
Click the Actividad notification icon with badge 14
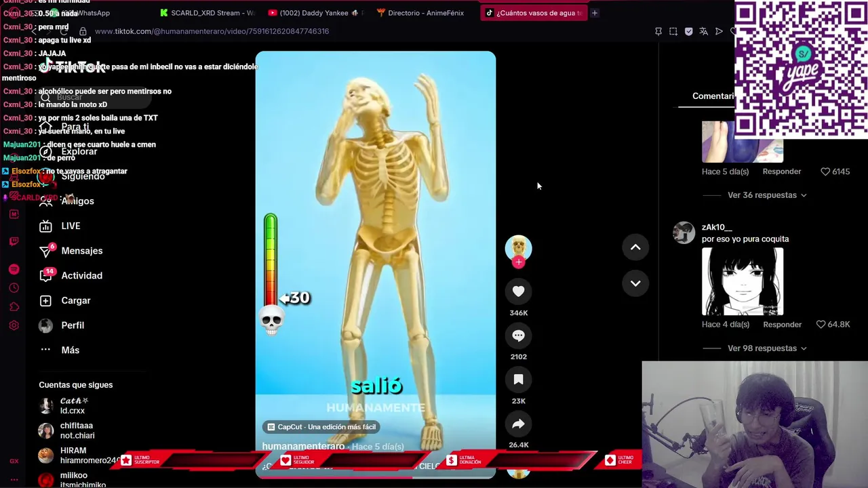point(45,276)
